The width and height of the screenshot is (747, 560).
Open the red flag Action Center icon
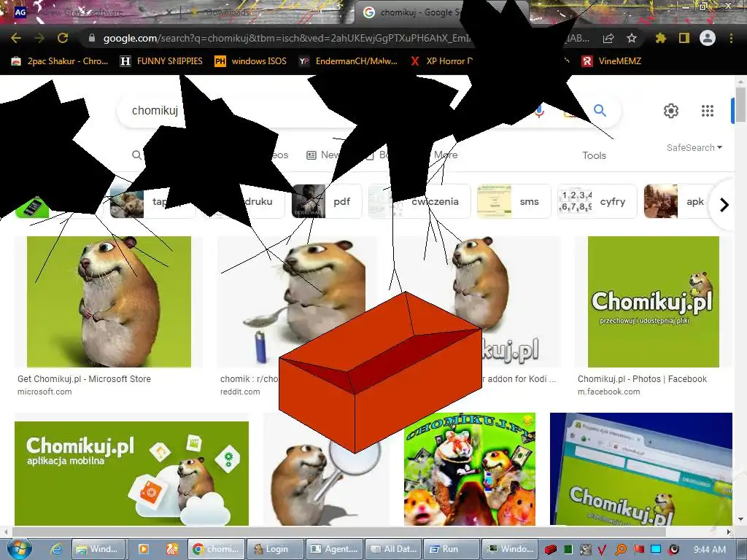(638, 550)
